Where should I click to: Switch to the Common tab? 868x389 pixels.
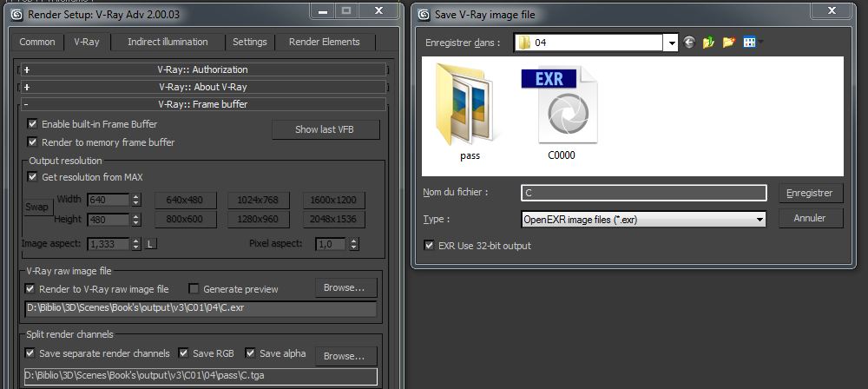tap(37, 43)
